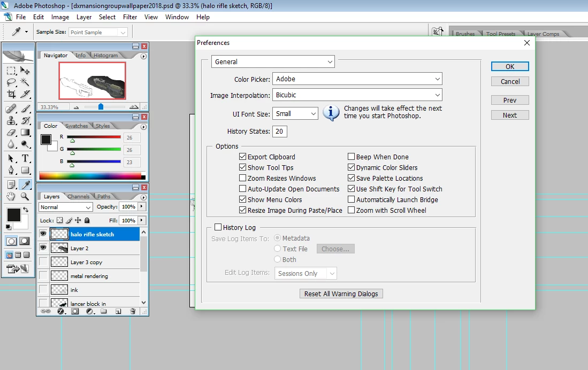Delete layer using trash icon
Image resolution: width=588 pixels, height=370 pixels.
pyautogui.click(x=132, y=311)
